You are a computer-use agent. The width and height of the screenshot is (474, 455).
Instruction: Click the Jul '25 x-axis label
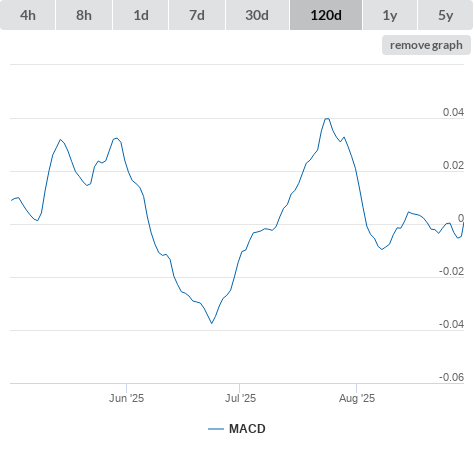240,398
